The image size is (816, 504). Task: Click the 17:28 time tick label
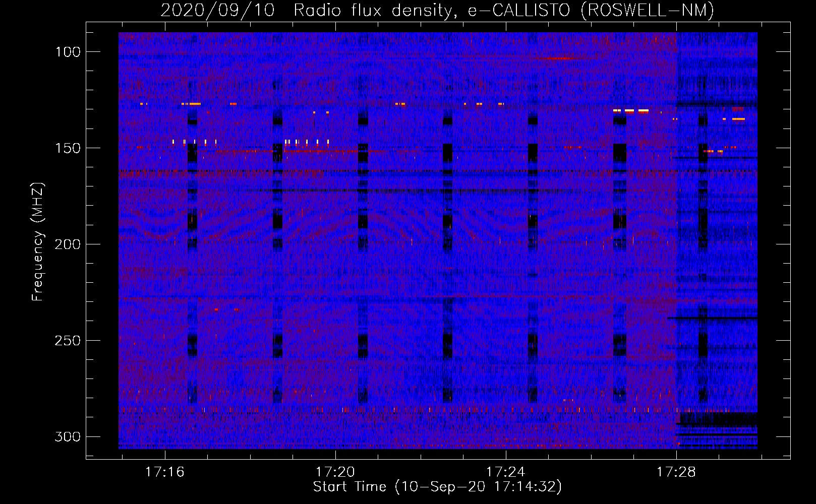pyautogui.click(x=676, y=472)
